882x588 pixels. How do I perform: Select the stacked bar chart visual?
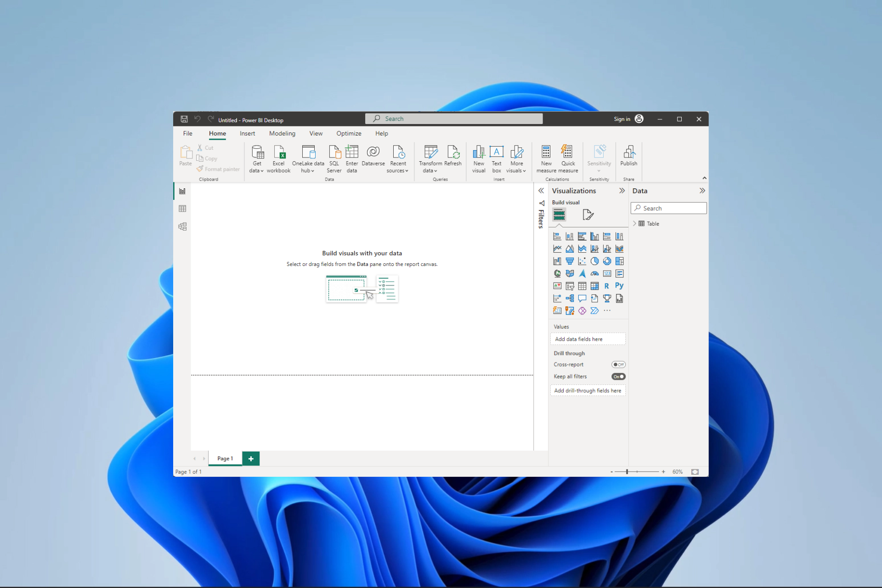pos(557,237)
